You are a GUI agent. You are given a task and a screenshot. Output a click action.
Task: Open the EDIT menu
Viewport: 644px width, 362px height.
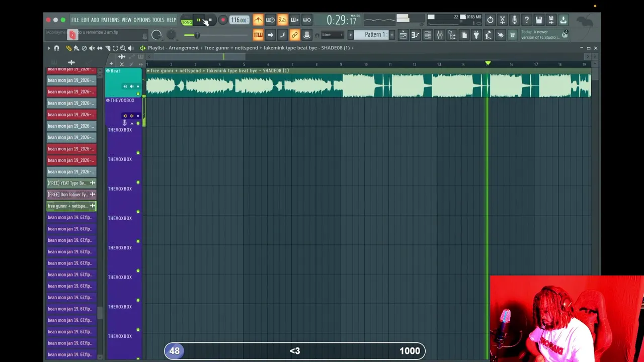click(85, 20)
